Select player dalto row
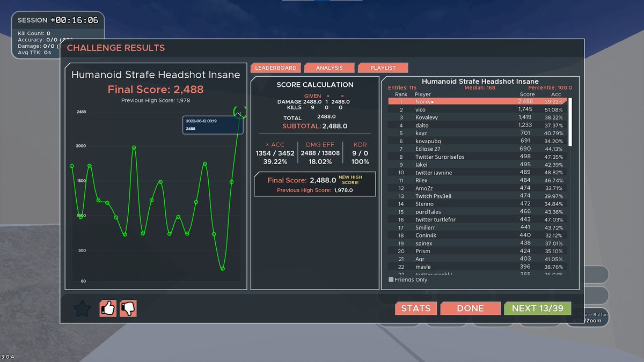 477,125
